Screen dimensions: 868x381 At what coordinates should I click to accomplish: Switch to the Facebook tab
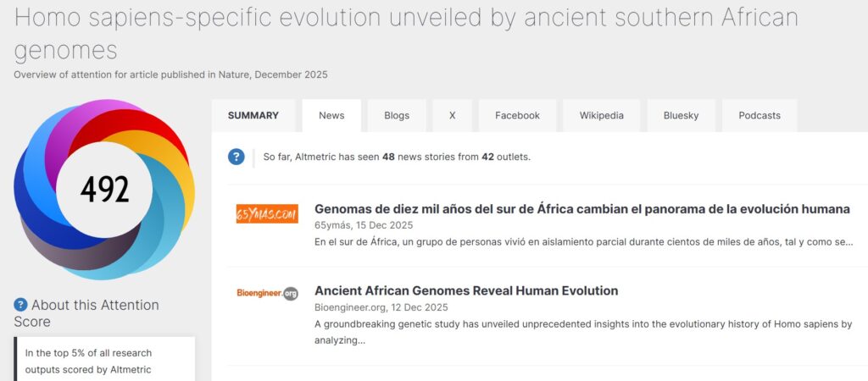(x=517, y=116)
